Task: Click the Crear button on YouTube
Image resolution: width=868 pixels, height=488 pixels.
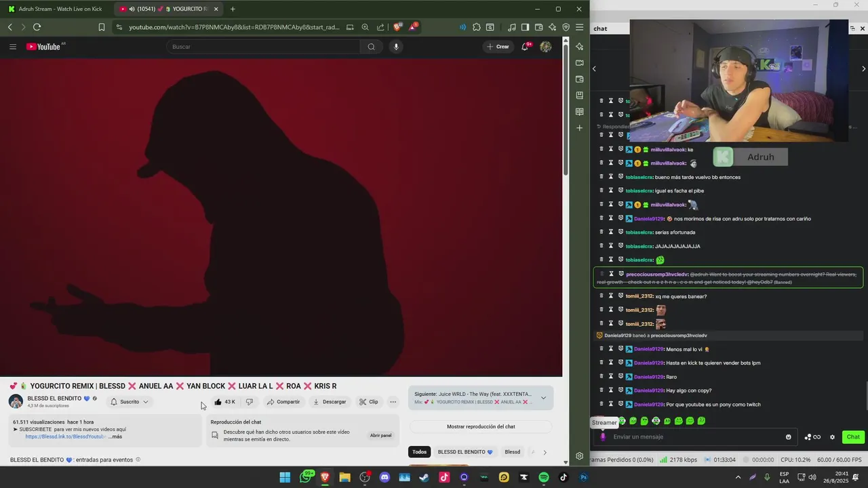Action: [498, 47]
